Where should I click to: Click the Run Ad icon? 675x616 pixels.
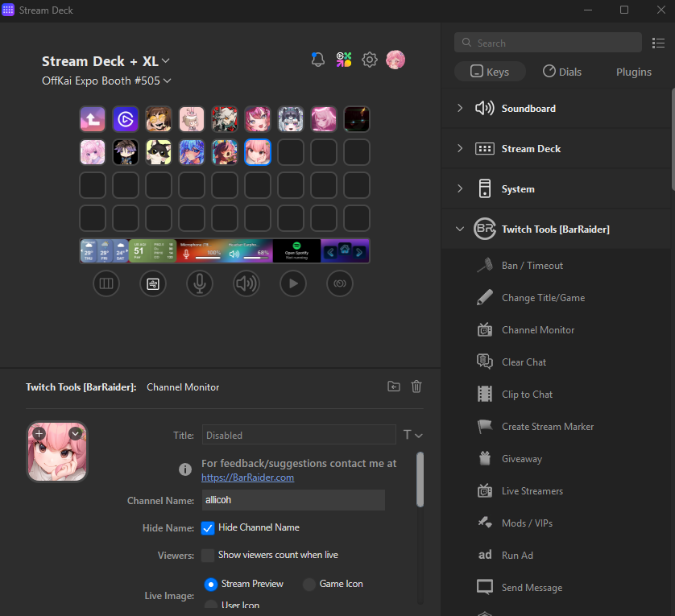(485, 556)
